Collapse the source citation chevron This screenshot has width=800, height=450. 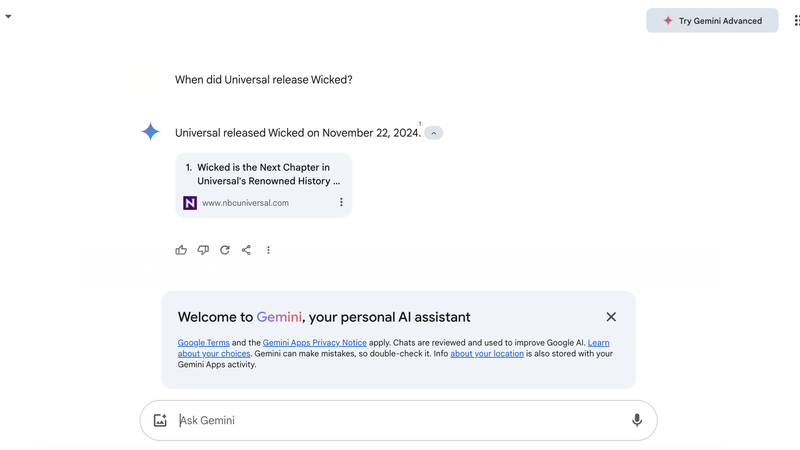pyautogui.click(x=433, y=133)
